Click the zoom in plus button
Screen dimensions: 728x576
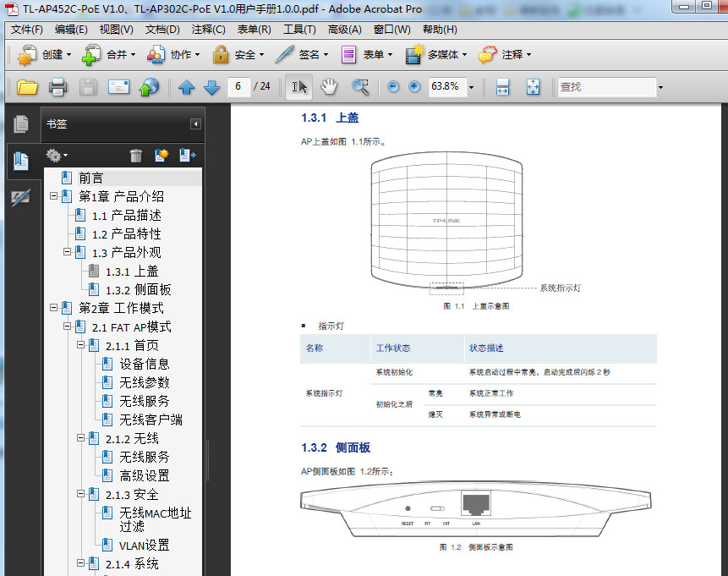tap(414, 87)
